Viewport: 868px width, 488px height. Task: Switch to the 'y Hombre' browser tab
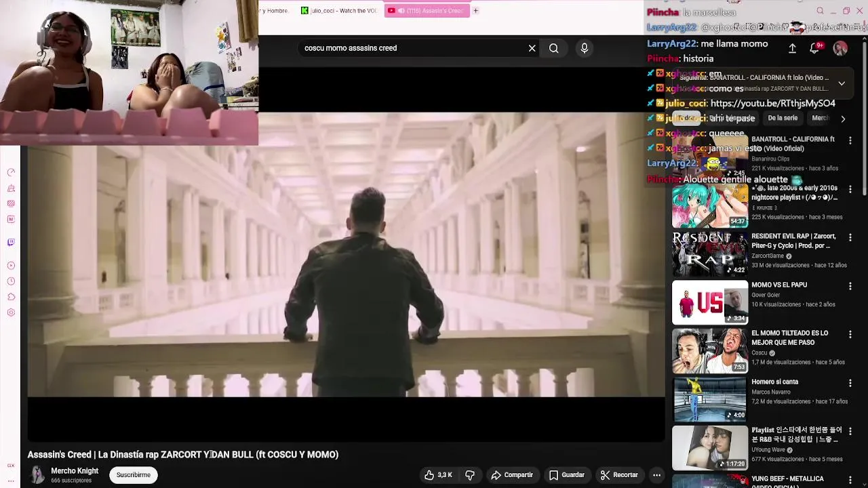pos(275,10)
